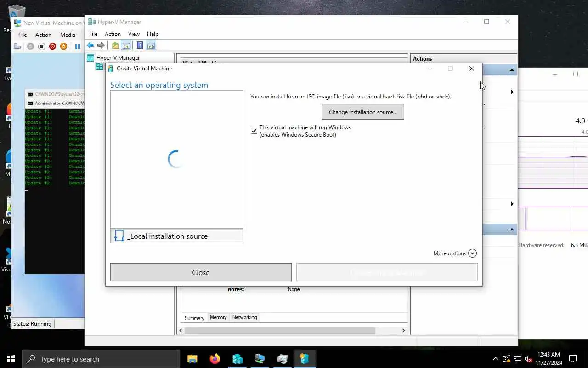Screen dimensions: 588x368
Task: Click the Help question mark toolbar icon
Action: click(x=140, y=46)
